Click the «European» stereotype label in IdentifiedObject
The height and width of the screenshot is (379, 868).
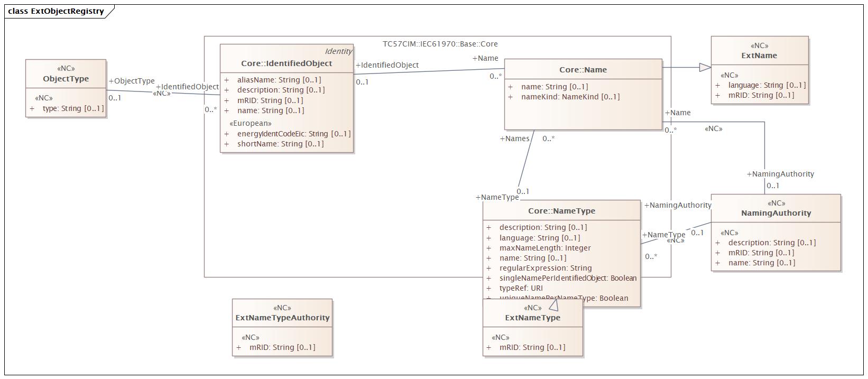(251, 123)
